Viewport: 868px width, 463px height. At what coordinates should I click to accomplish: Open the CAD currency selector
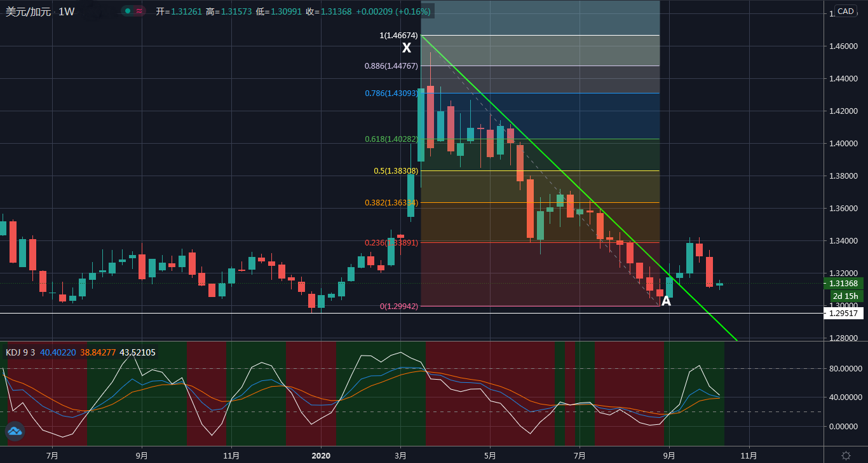(x=844, y=11)
